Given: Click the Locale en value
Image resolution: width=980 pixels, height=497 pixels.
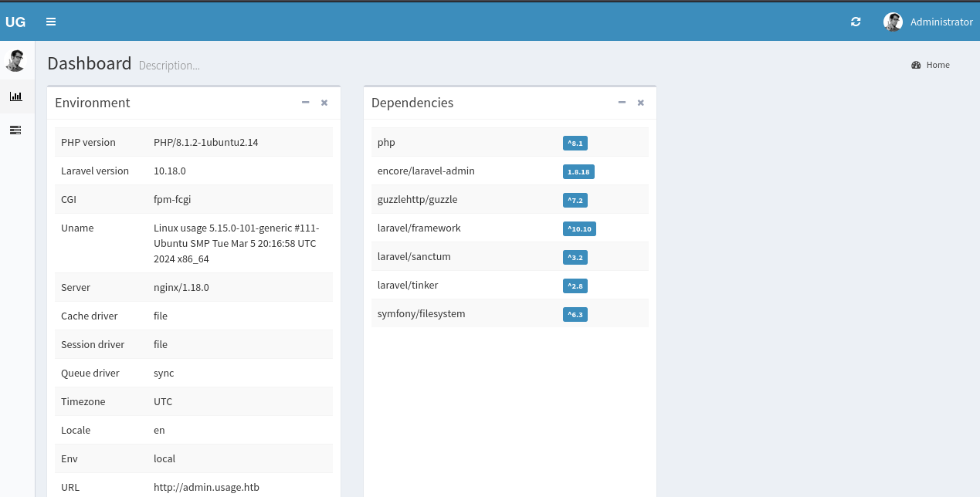Looking at the screenshot, I should pos(159,430).
